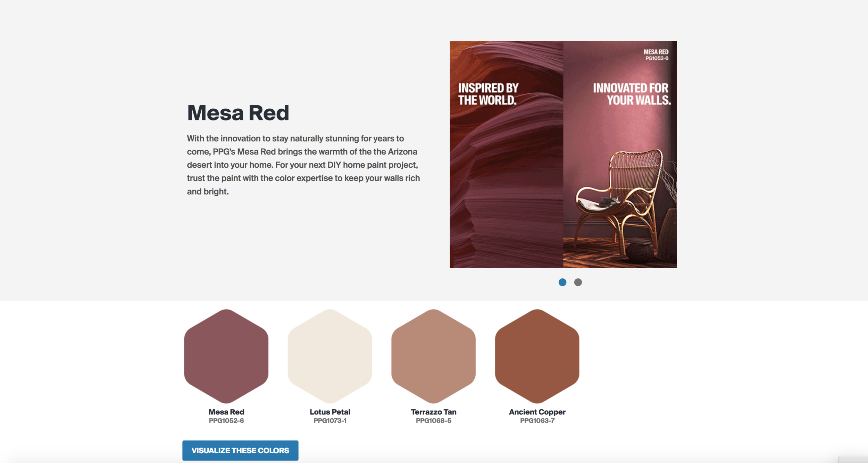Viewport: 868px width, 463px height.
Task: Click the Mesa Red description paragraph
Action: 303,165
